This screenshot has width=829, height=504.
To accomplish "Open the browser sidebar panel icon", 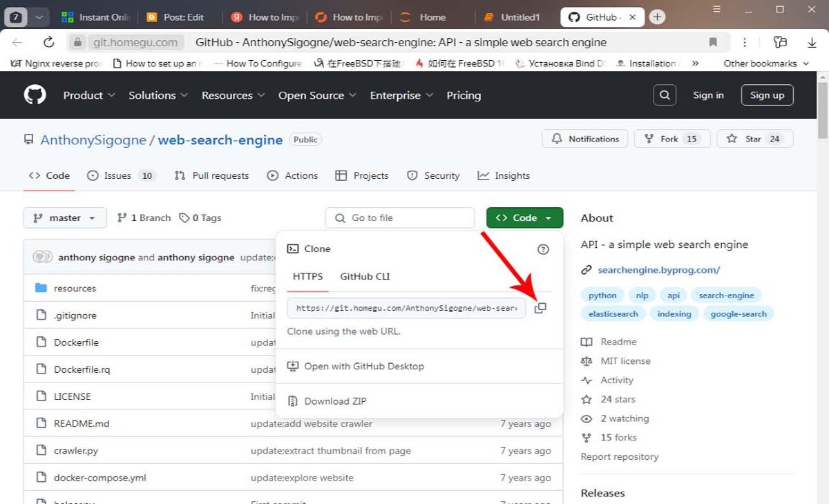I will coord(780,42).
